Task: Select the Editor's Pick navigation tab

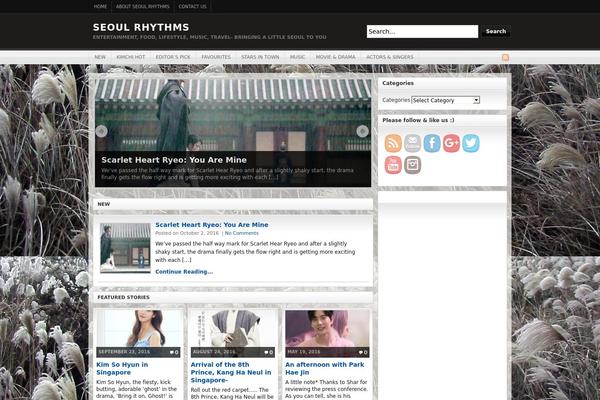Action: tap(173, 57)
